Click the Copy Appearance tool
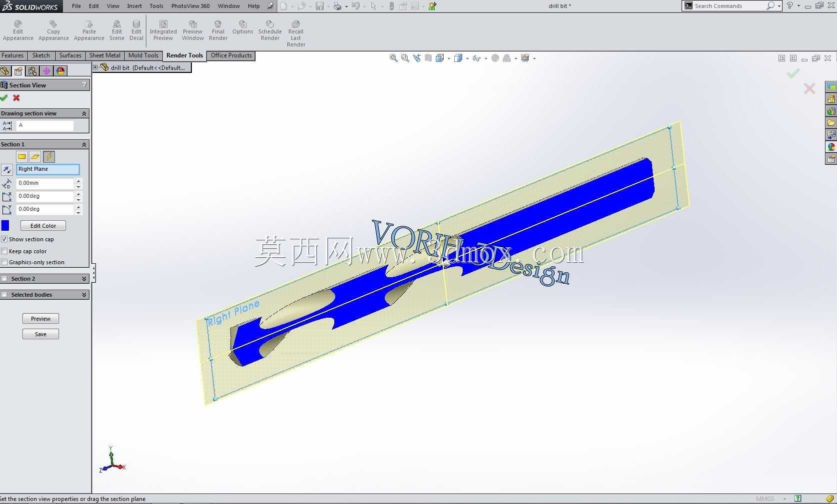Image resolution: width=837 pixels, height=504 pixels. [x=53, y=31]
